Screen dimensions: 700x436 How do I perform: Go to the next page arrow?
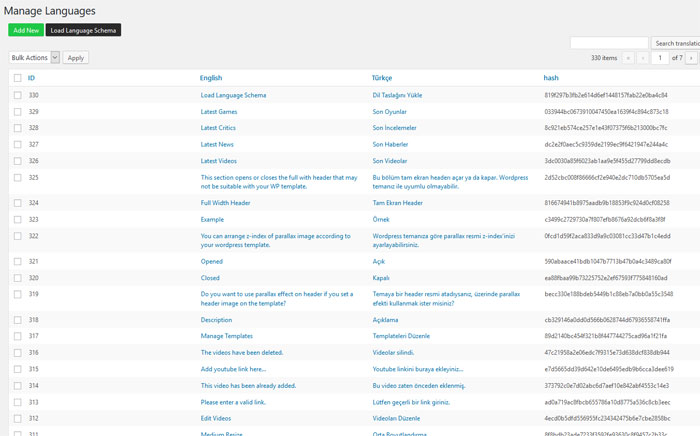691,58
